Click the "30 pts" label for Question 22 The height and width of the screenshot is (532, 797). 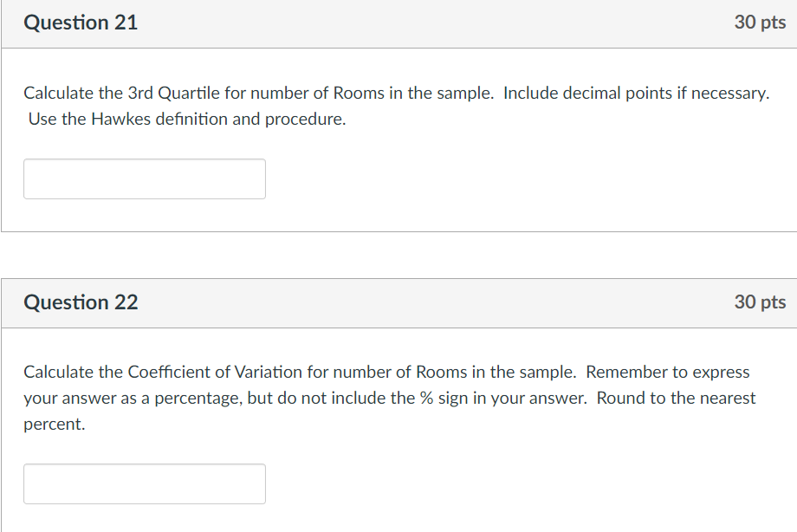pyautogui.click(x=760, y=302)
